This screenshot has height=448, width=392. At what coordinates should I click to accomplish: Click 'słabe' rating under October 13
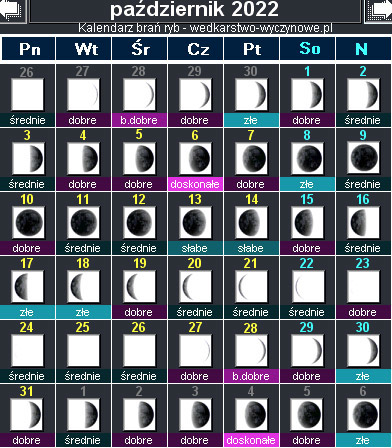195,248
